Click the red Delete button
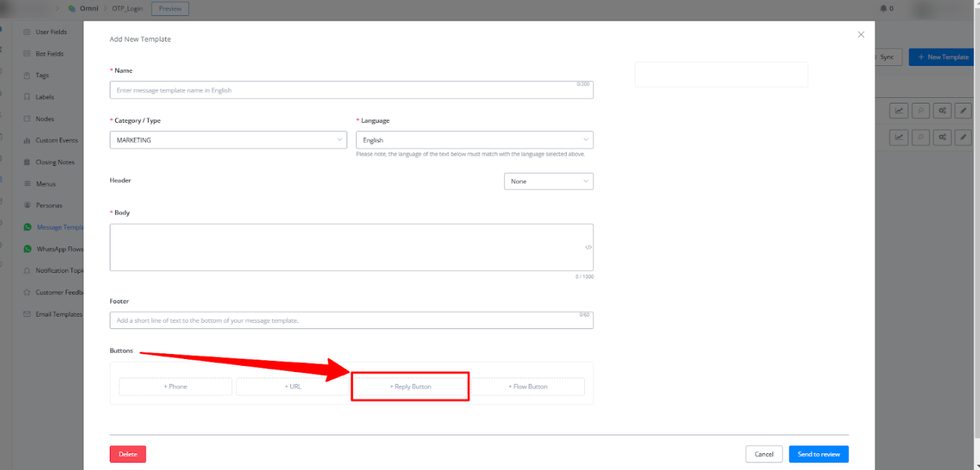This screenshot has height=470, width=980. (128, 454)
